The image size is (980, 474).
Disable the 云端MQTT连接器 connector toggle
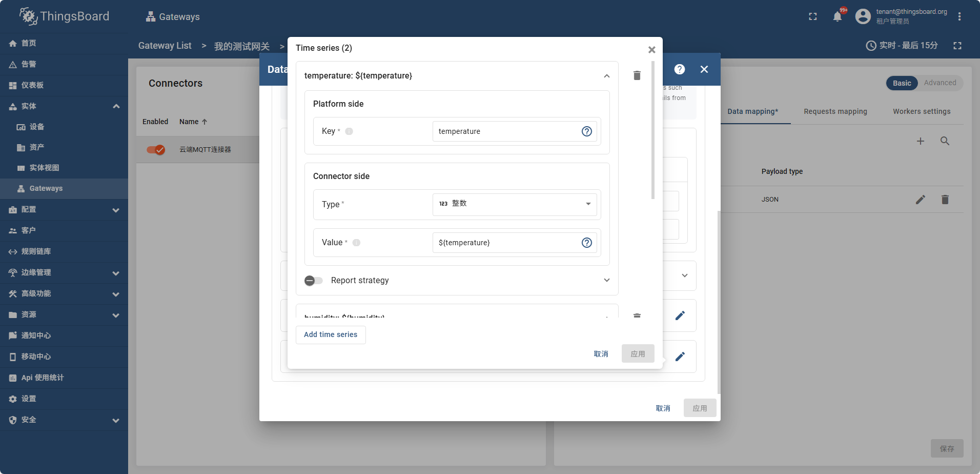click(156, 150)
